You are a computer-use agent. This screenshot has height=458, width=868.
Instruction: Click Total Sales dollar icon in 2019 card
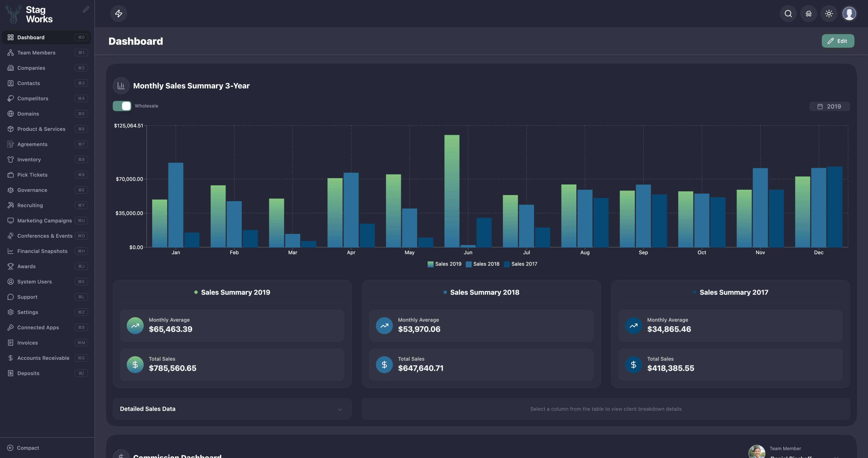click(135, 365)
